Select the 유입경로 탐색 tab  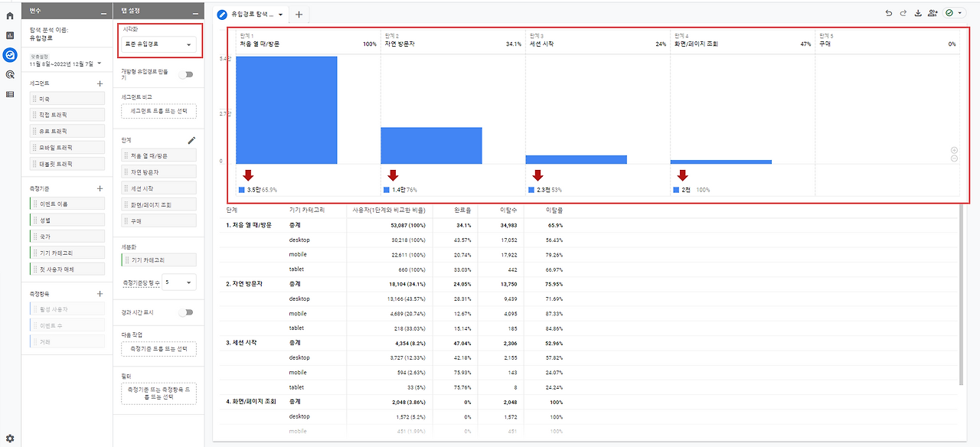(252, 15)
